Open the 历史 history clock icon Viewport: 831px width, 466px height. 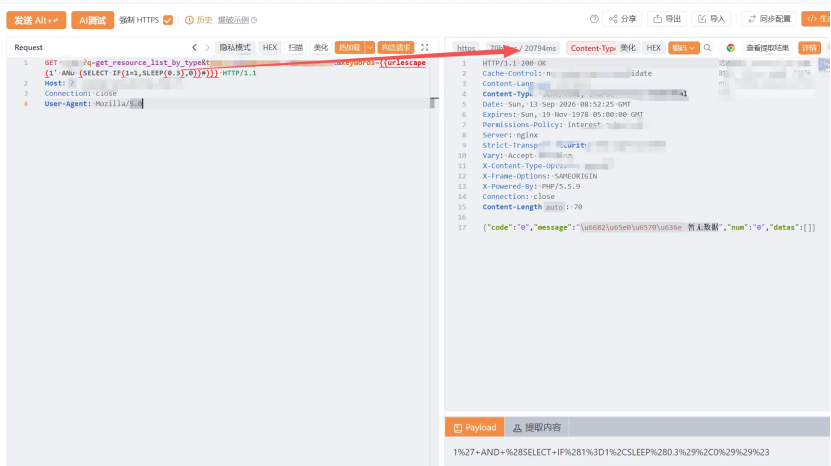click(189, 20)
